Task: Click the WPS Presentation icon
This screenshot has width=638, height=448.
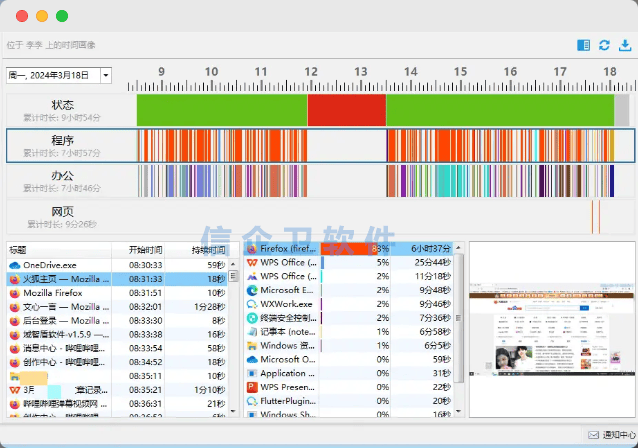Action: click(x=252, y=387)
